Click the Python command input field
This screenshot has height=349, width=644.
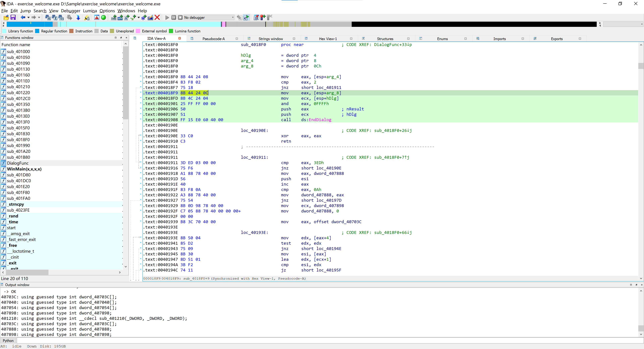pos(330,340)
